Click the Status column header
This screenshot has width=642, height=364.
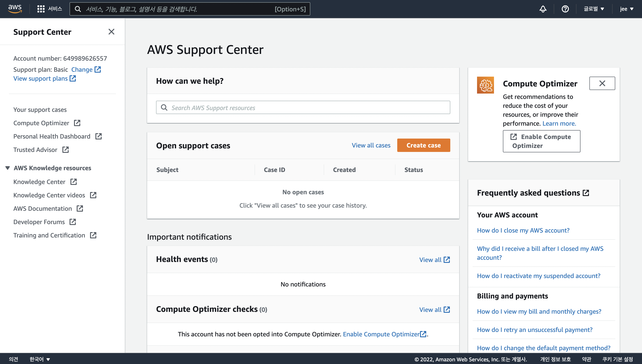coord(414,170)
